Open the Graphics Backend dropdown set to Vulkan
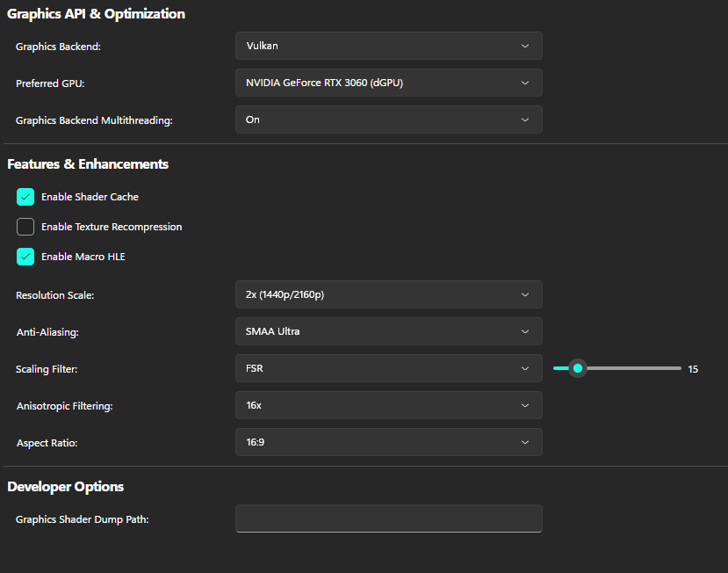This screenshot has width=728, height=573. [388, 46]
